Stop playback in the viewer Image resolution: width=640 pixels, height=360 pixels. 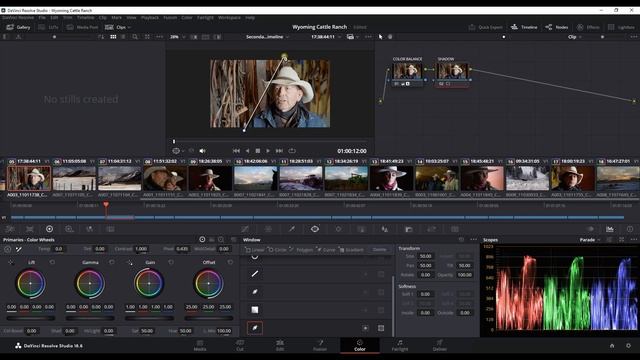pyautogui.click(x=258, y=151)
